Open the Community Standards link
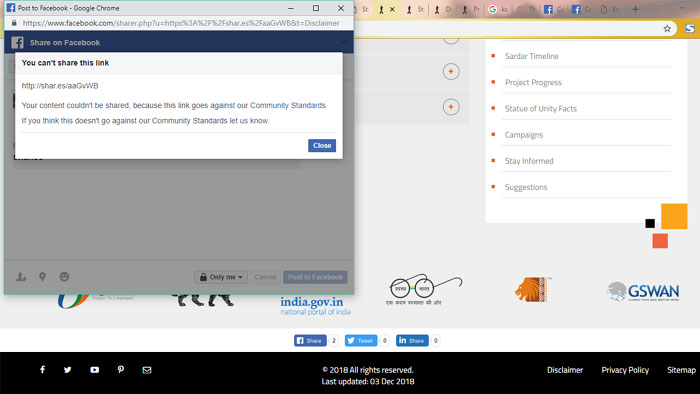The width and height of the screenshot is (700, 394). (288, 105)
